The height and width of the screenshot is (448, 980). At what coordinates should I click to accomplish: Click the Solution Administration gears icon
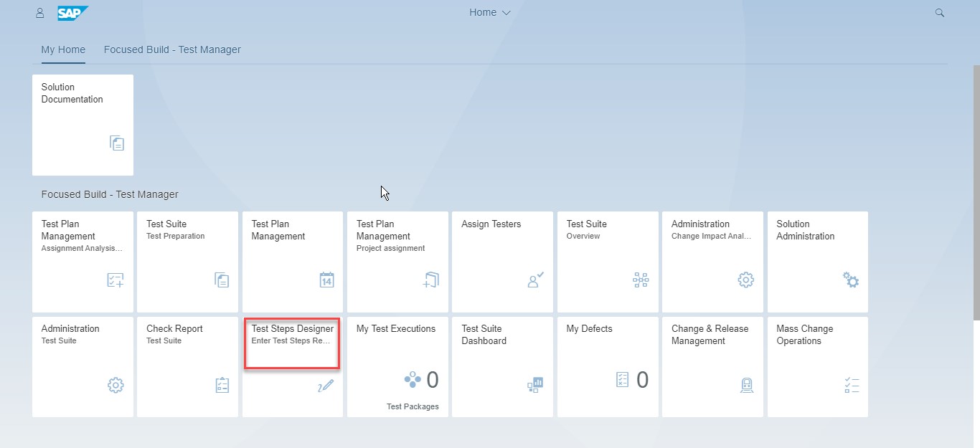pyautogui.click(x=851, y=280)
